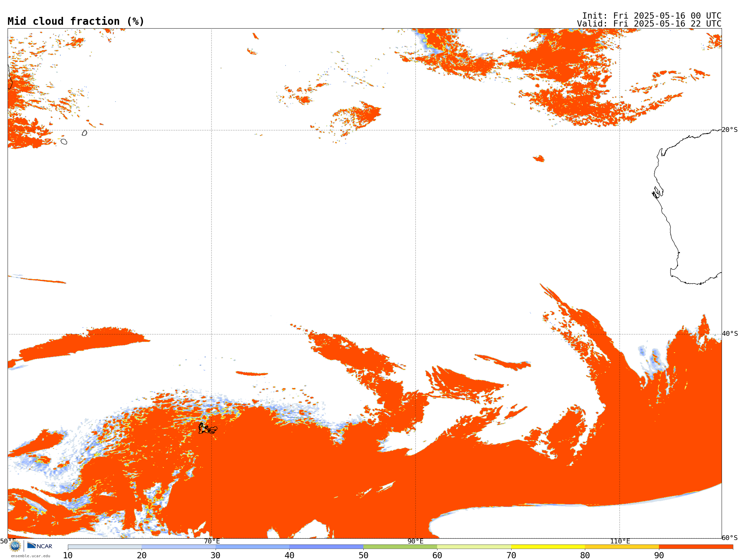The width and height of the screenshot is (744, 560).
Task: Click the 70-80 bright yellow colorbar swatch
Action: [548, 547]
